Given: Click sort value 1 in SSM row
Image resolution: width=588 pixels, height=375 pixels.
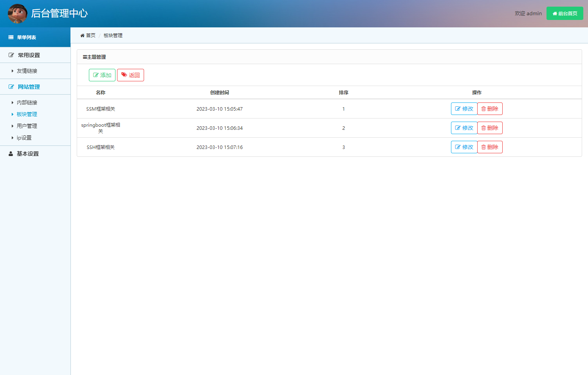Looking at the screenshot, I should (344, 109).
